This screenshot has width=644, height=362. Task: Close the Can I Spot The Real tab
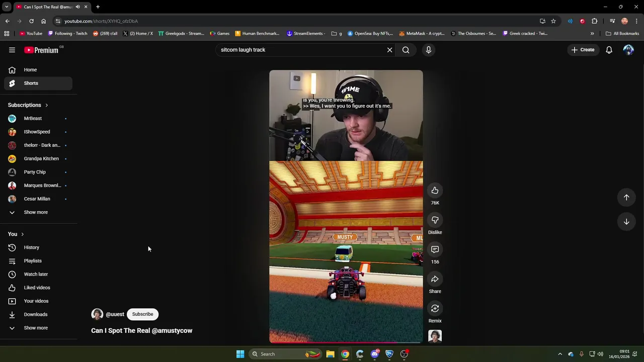86,7
